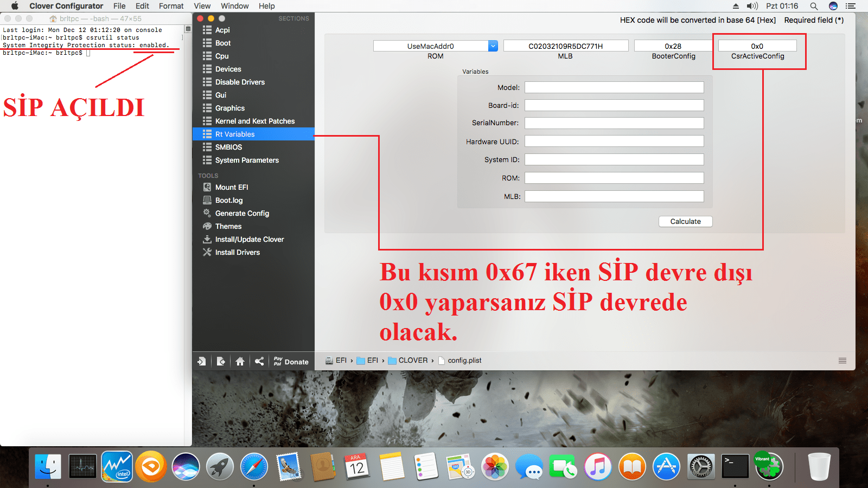Viewport: 868px width, 488px height.
Task: Open Notification Center icon in menu bar
Action: 850,6
